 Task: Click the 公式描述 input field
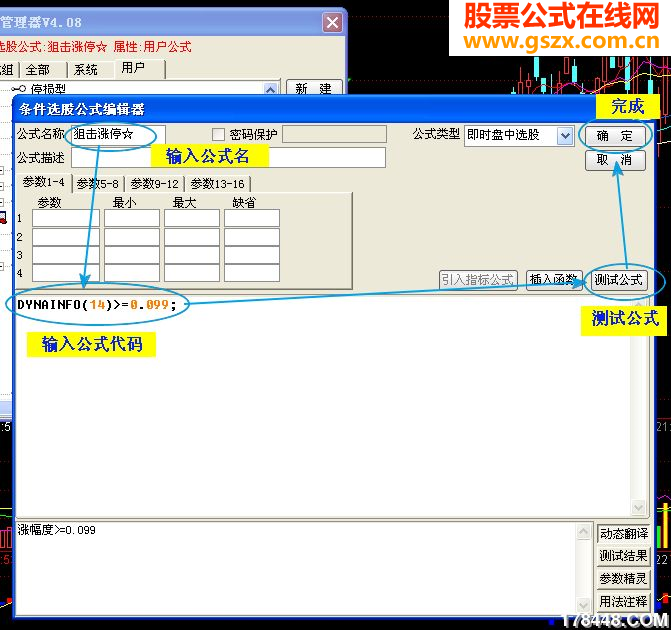click(x=229, y=158)
